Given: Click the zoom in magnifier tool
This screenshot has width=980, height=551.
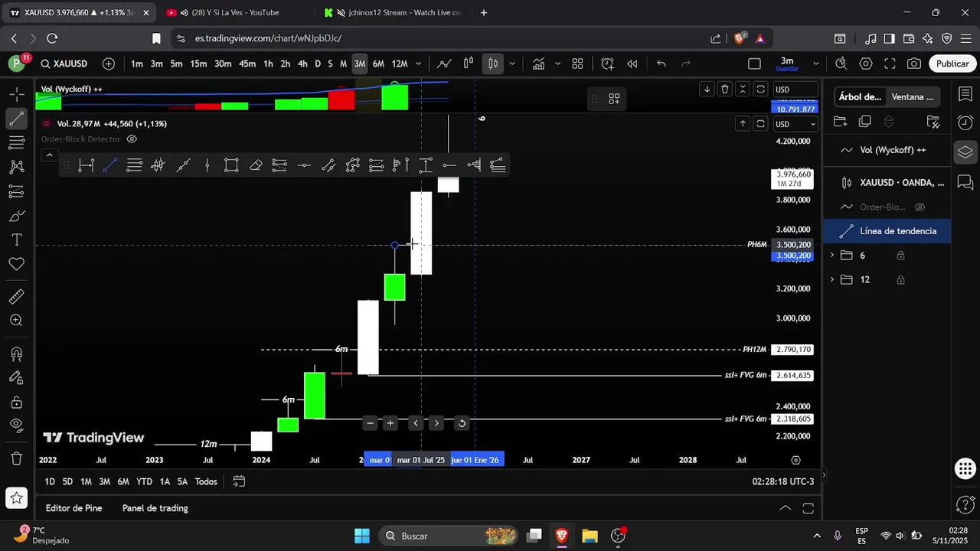Looking at the screenshot, I should 16,321.
